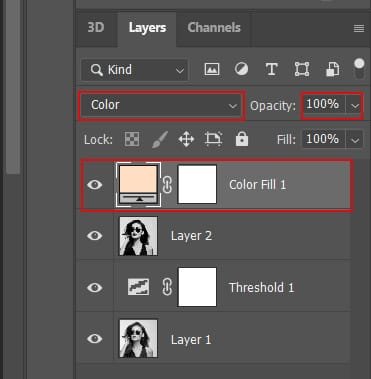The width and height of the screenshot is (371, 379).
Task: Filter for shape layers icon
Action: [x=302, y=69]
